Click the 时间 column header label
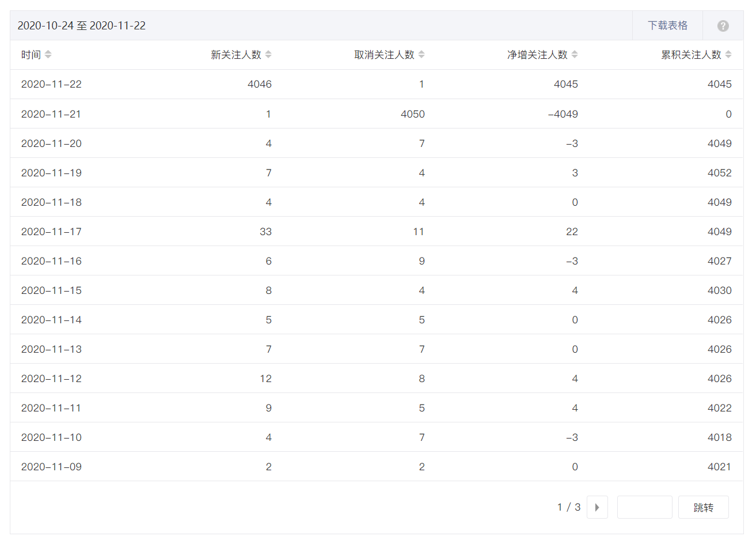The width and height of the screenshot is (756, 540). tap(31, 54)
